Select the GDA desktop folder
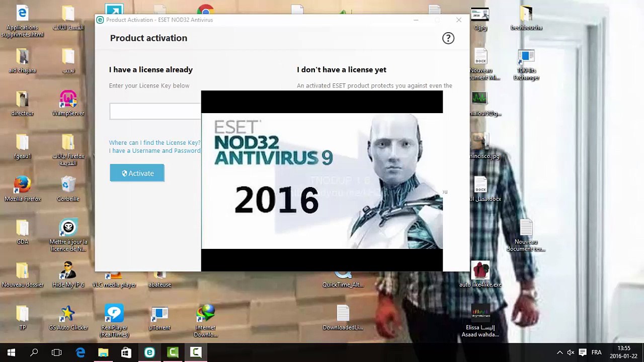This screenshot has width=644, height=362. [x=23, y=232]
